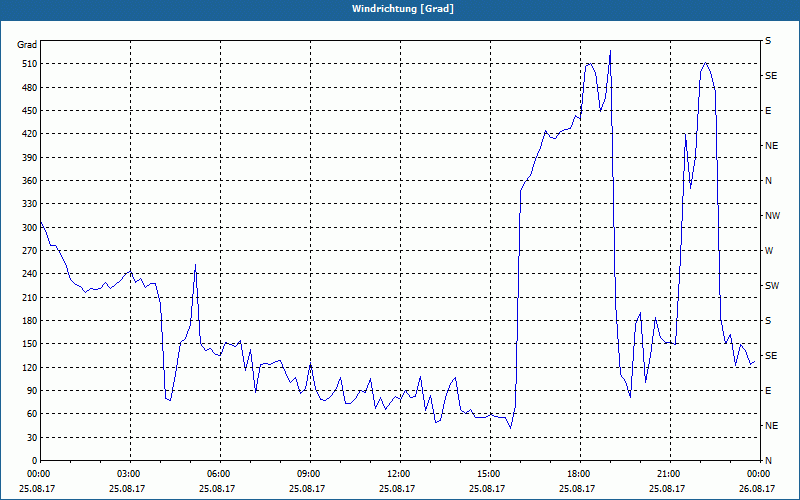Click the y-axis value 300
This screenshot has width=800, height=500.
pyautogui.click(x=29, y=228)
